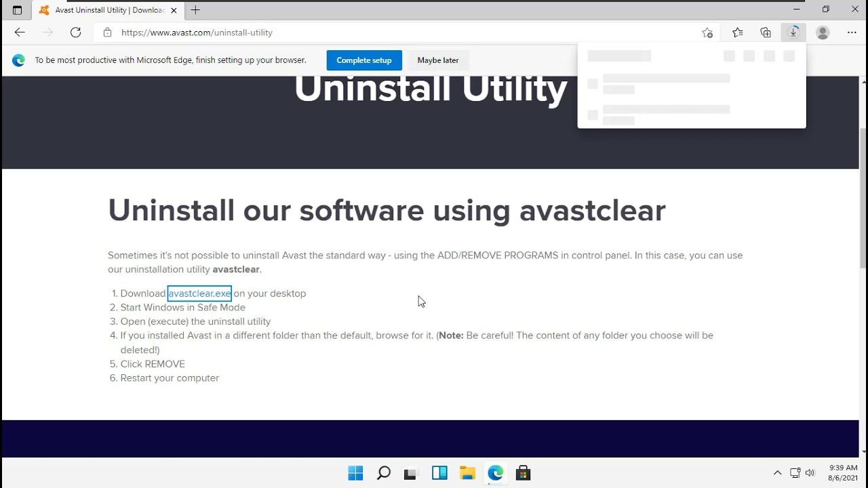Screen dimensions: 868x488
Task: Click the step text 'Click REMOVE'
Action: pos(153,364)
